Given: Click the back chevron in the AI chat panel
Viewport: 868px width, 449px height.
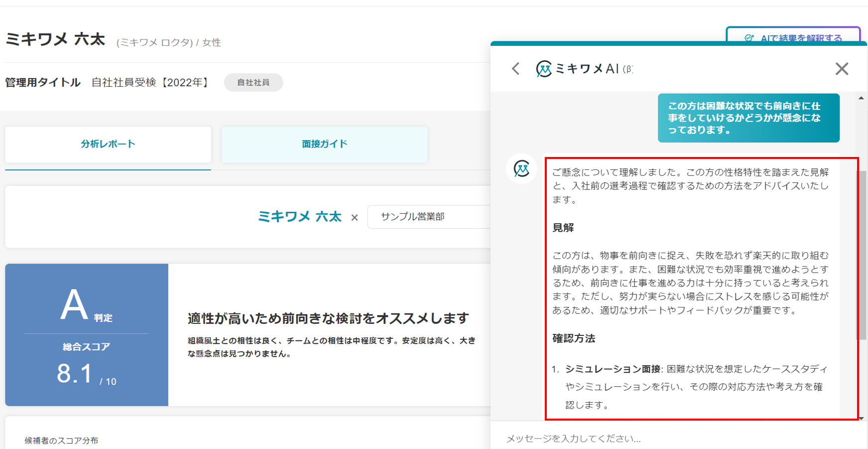Looking at the screenshot, I should pos(516,69).
